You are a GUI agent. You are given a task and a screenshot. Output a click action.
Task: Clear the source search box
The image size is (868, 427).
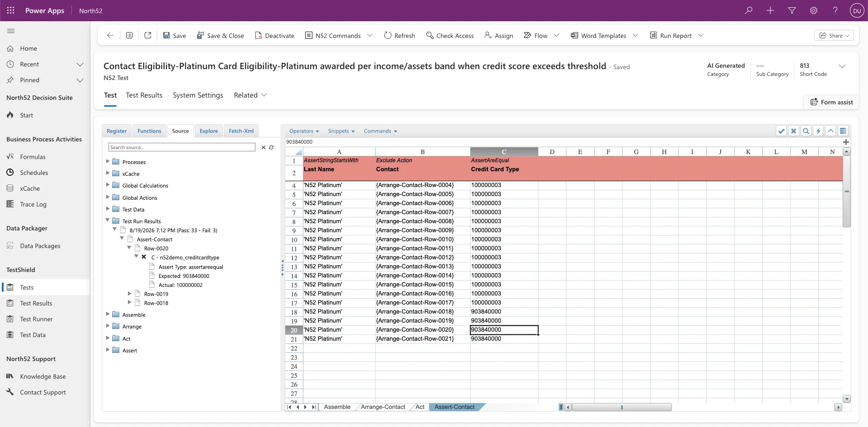(x=264, y=147)
